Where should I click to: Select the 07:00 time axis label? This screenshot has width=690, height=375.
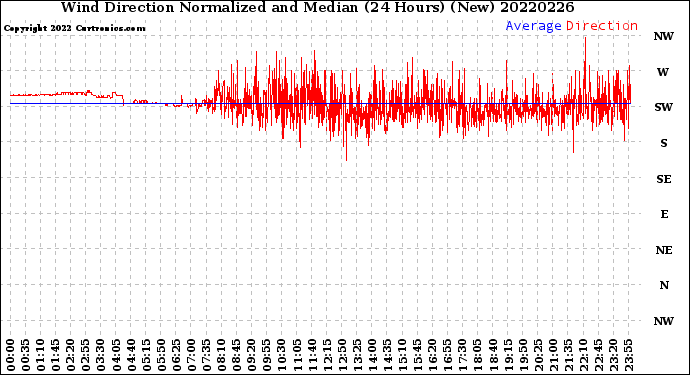[191, 355]
